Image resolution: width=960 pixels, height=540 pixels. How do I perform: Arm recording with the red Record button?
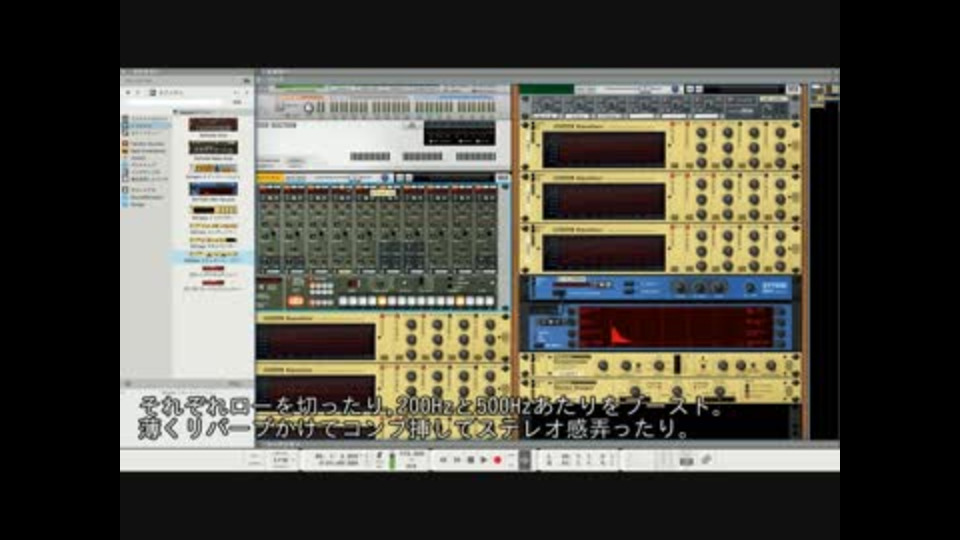pyautogui.click(x=498, y=460)
